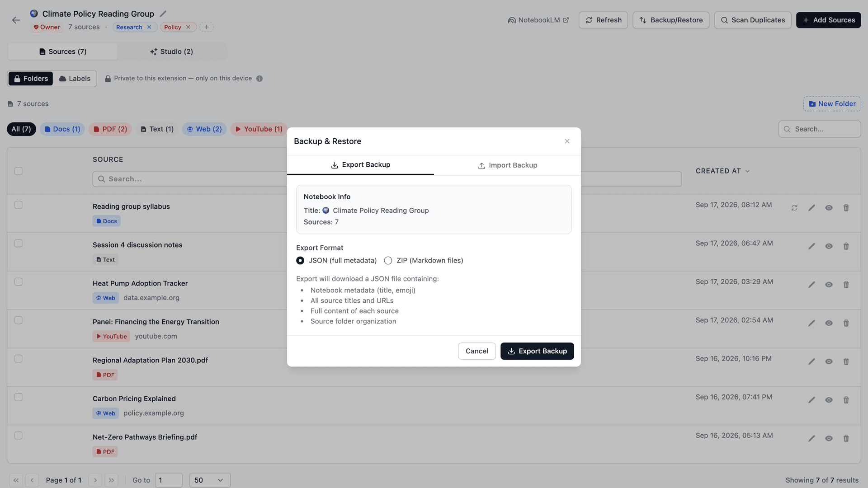Check the Reading group syllabus checkbox
This screenshot has width=868, height=488.
click(x=18, y=205)
